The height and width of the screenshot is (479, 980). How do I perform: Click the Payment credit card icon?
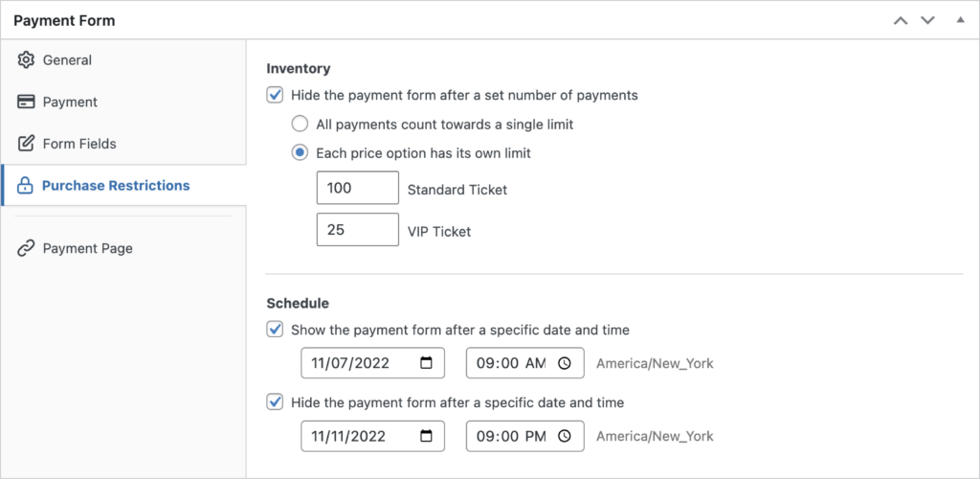point(26,103)
